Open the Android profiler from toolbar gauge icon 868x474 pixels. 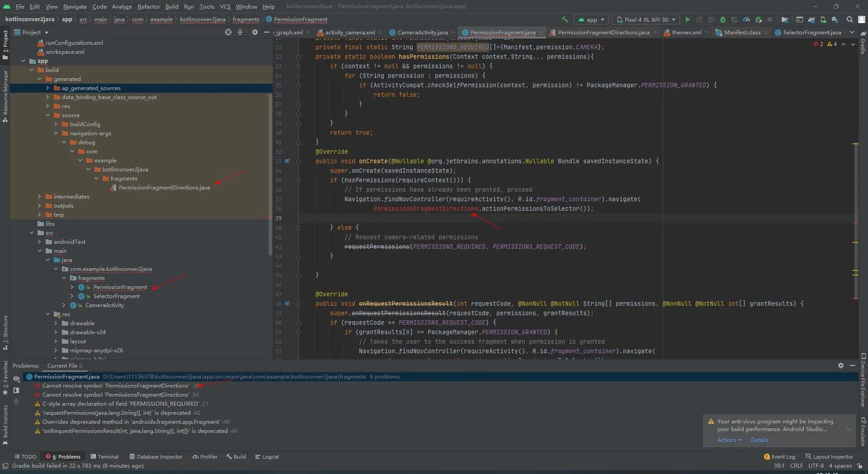(746, 19)
